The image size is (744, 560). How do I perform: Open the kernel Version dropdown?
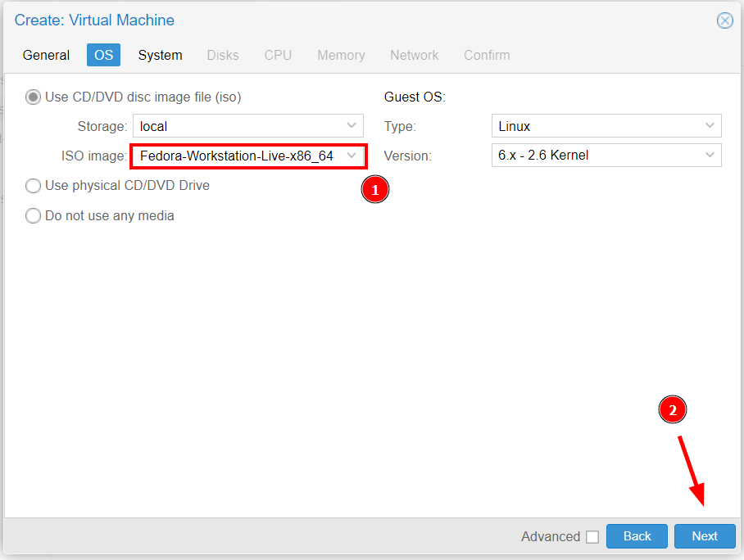tap(710, 155)
